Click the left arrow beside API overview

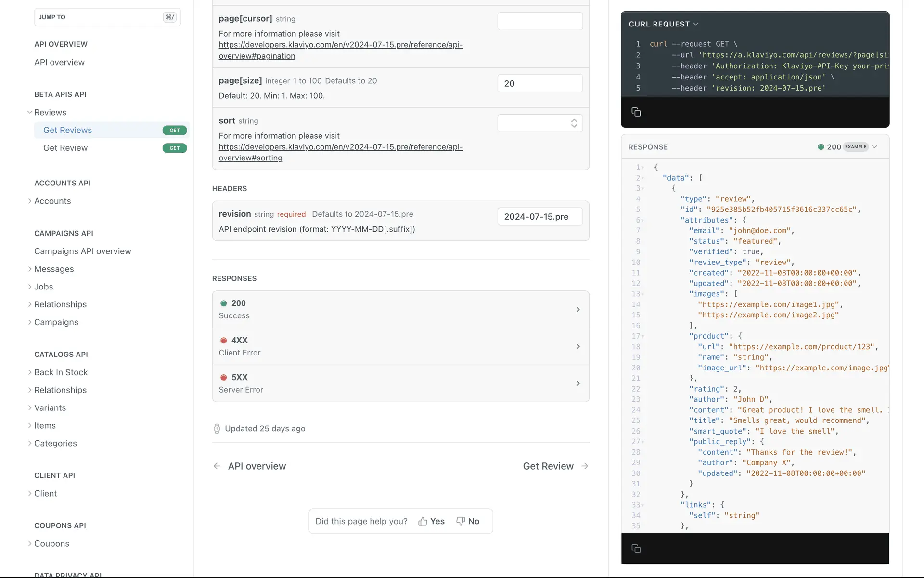[x=217, y=466]
